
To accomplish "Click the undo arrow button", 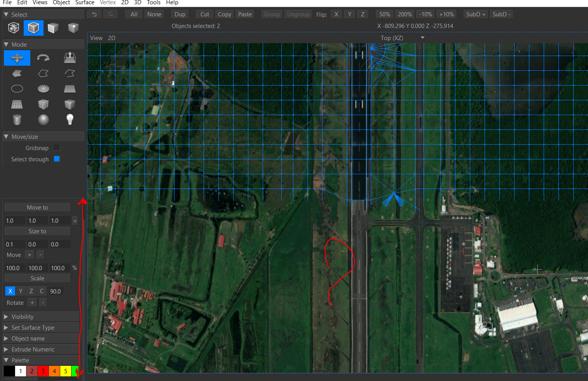I will [94, 14].
